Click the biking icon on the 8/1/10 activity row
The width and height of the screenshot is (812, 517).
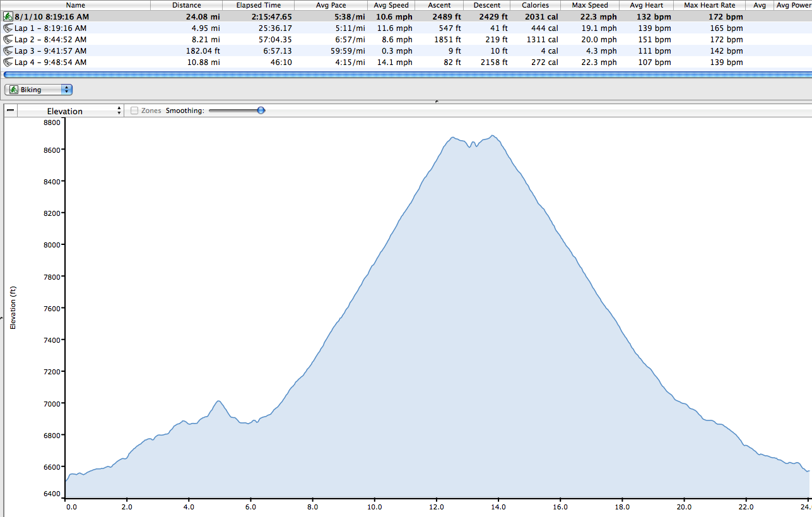[x=8, y=17]
